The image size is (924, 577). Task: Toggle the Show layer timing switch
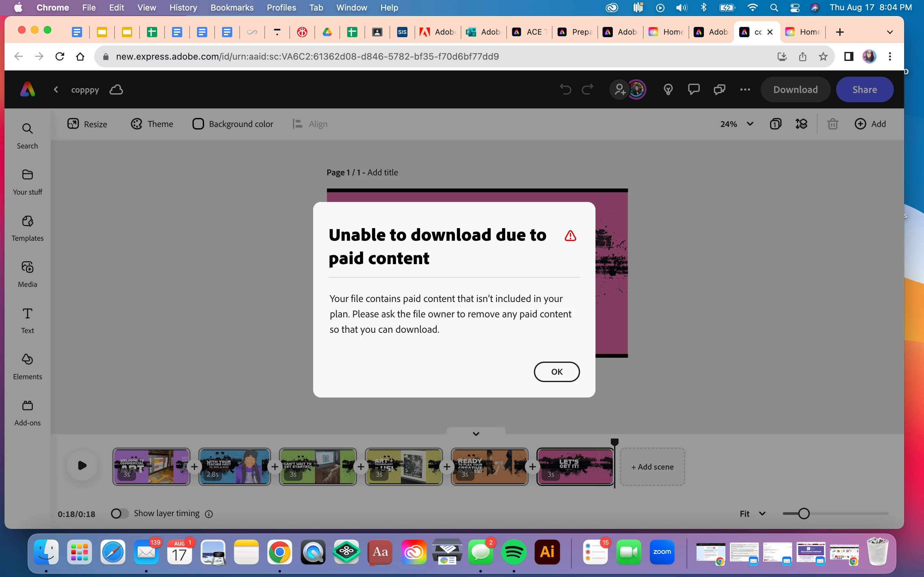point(119,514)
